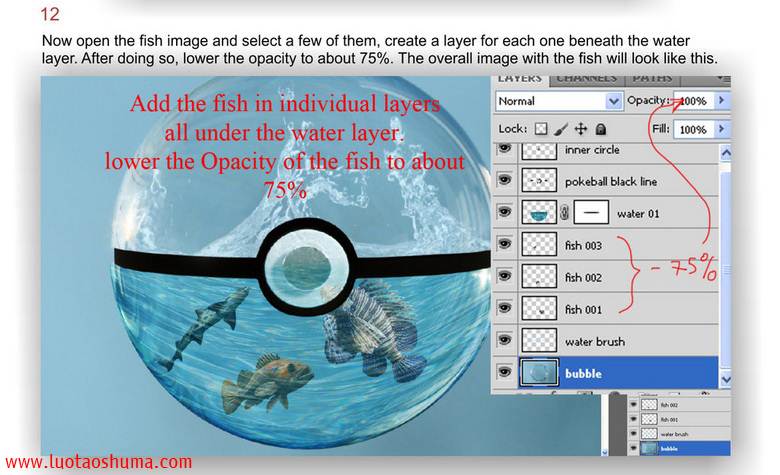Select the Layers tab
Screen dimensions: 780x475
tap(520, 79)
